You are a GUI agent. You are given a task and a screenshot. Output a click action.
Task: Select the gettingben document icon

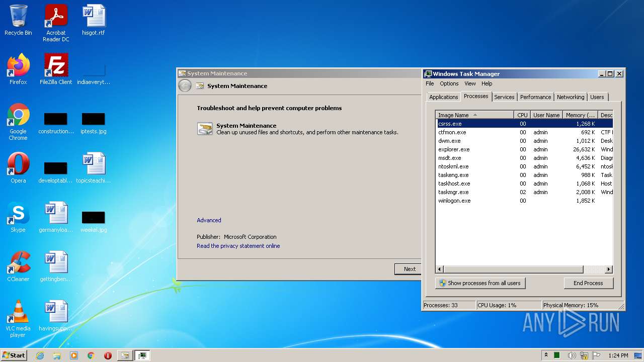click(56, 266)
